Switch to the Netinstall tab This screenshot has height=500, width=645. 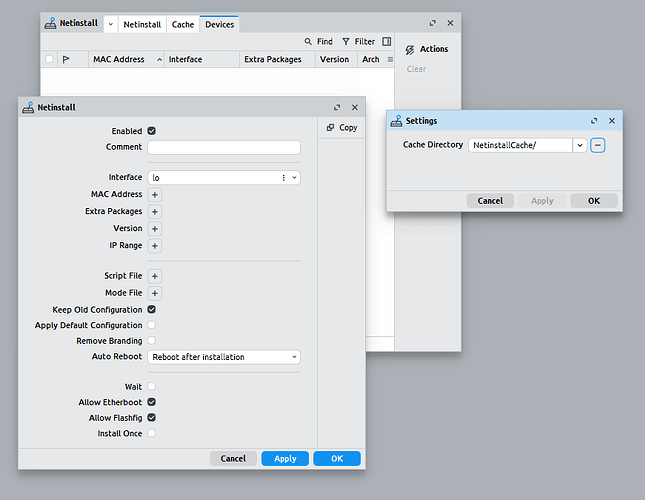[142, 24]
